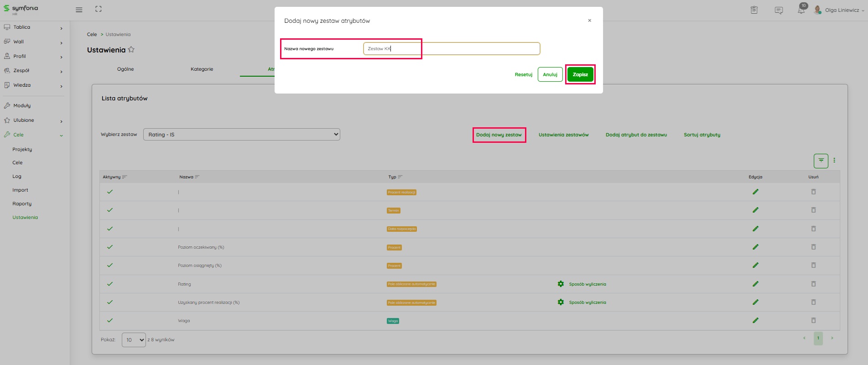
Task: Click the hamburger menu icon
Action: (x=79, y=10)
